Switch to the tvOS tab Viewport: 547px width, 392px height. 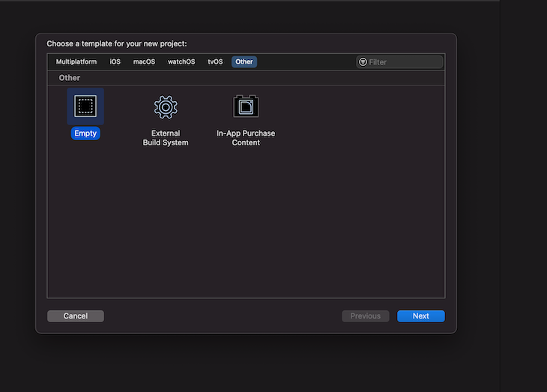(x=215, y=61)
